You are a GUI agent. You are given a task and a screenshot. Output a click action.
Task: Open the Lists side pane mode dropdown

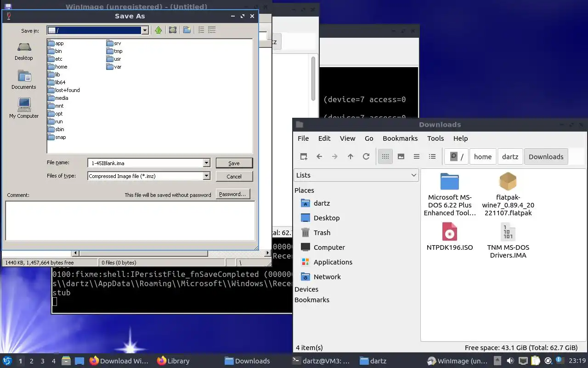pyautogui.click(x=356, y=175)
